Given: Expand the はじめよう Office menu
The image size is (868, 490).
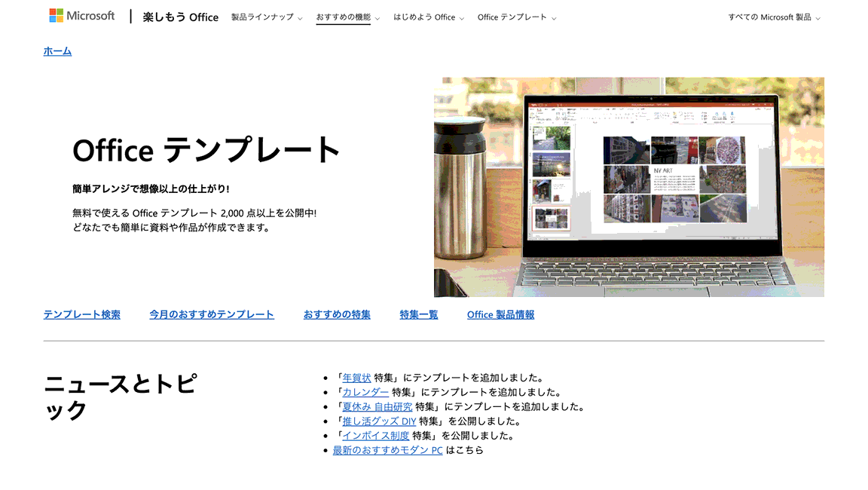Looking at the screenshot, I should (429, 17).
